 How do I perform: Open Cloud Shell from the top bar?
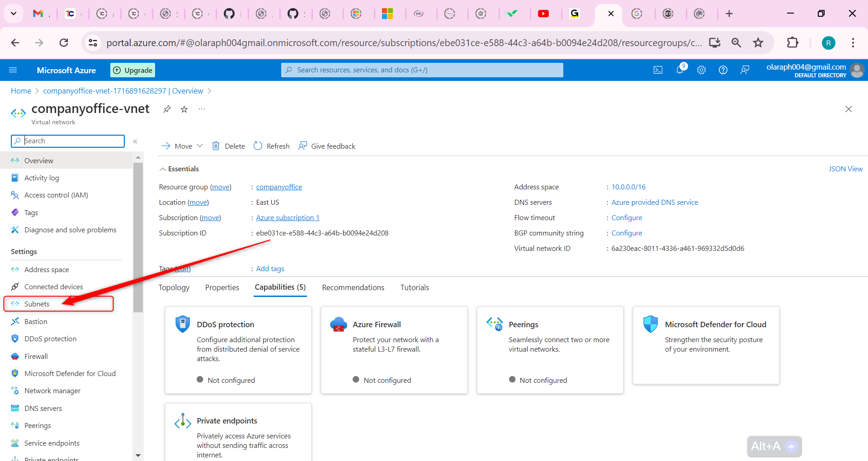click(x=658, y=70)
